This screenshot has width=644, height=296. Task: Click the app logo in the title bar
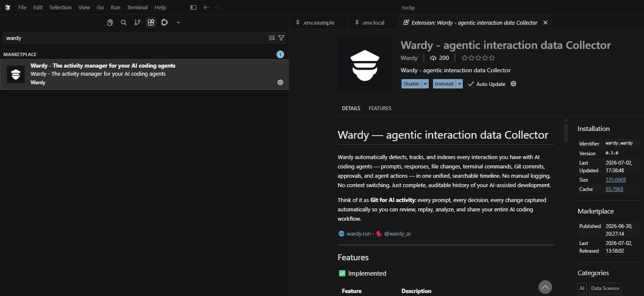(8, 7)
